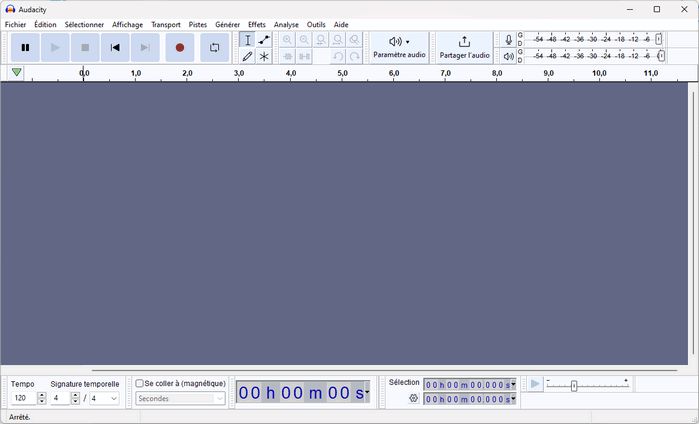Click the Zoom toggle icon
Viewport: 699px width, 424px height.
pos(354,40)
